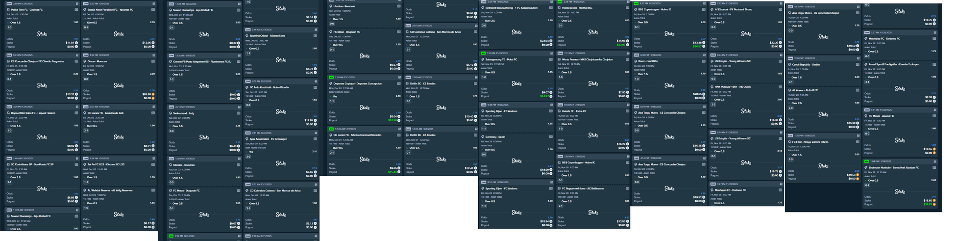Click Stake logo on FC Arda Kardzhali bet
The image size is (980, 241).
coord(281,112)
